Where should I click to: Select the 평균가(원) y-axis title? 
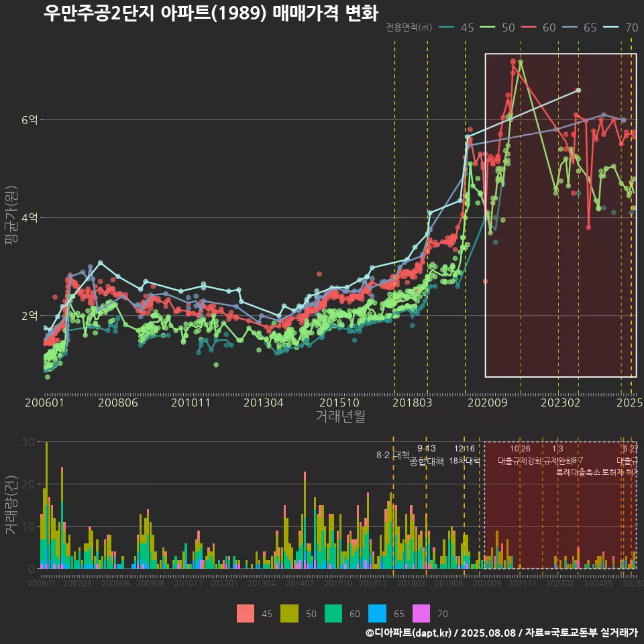coord(11,215)
